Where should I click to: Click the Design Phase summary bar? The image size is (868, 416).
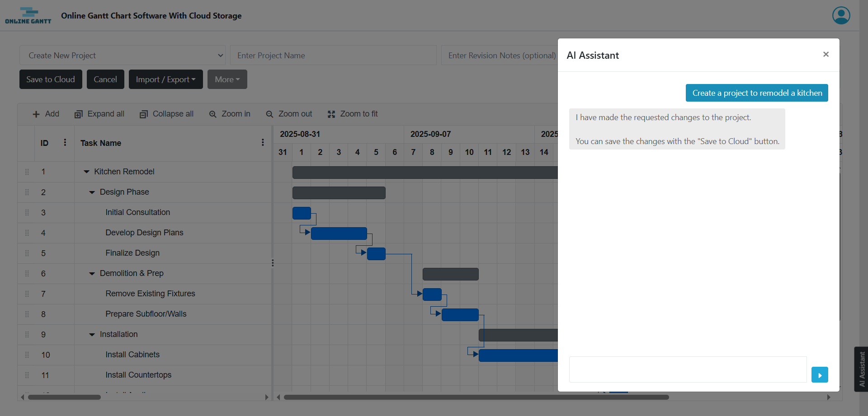click(339, 192)
